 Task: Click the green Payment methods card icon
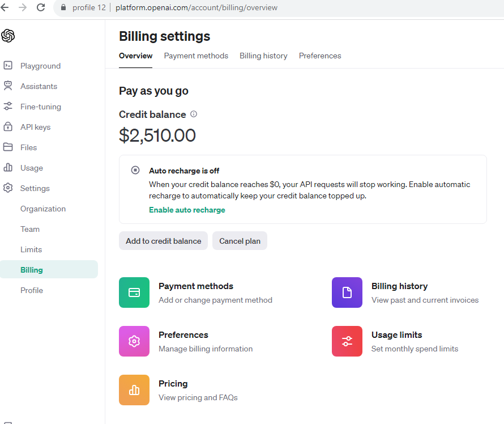coord(134,292)
